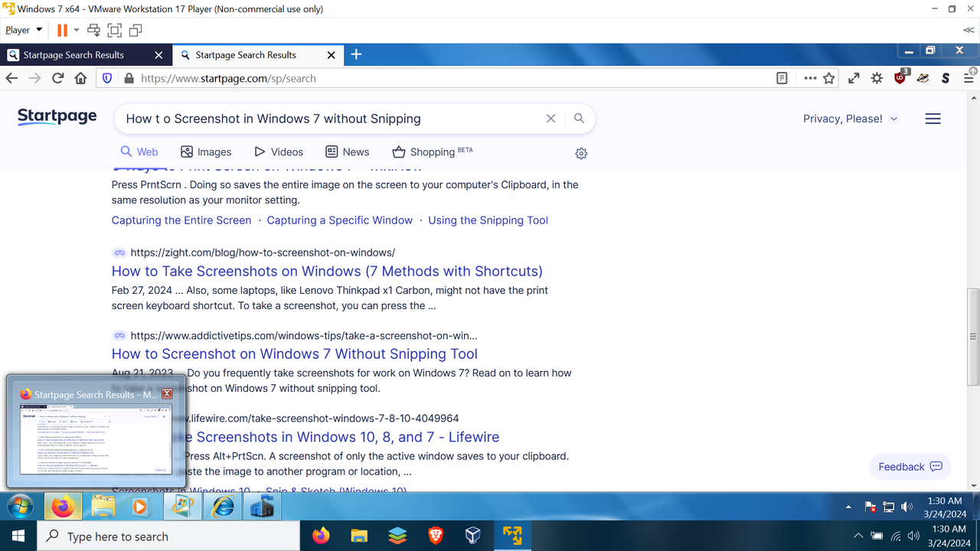Open the uBlock Origin extension
Image resolution: width=980 pixels, height=551 pixels.
point(900,77)
